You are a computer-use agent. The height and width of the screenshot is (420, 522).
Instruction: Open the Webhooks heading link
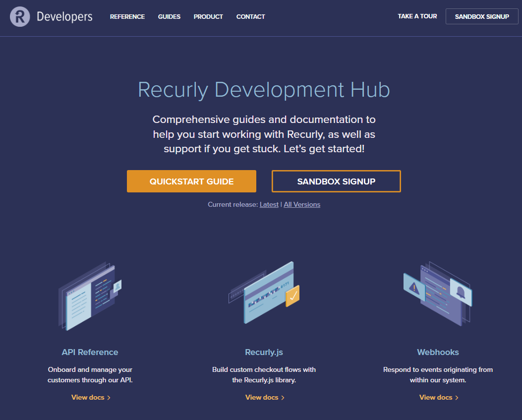click(x=438, y=352)
